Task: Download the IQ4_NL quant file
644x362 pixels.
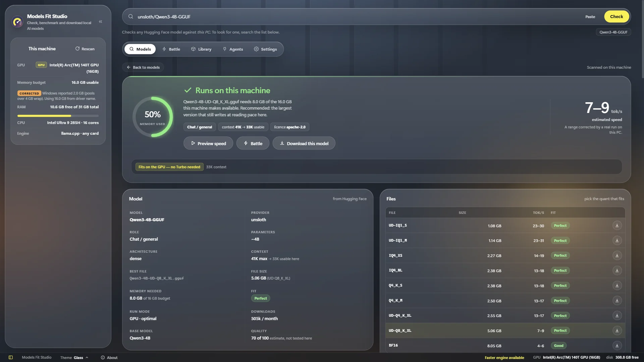Action: (617, 270)
